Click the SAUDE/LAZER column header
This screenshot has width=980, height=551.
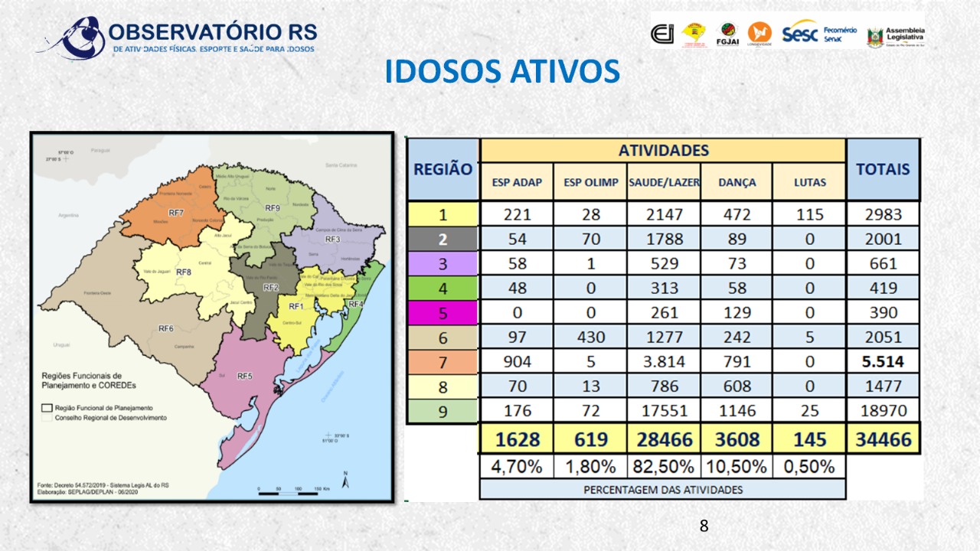[x=663, y=182]
